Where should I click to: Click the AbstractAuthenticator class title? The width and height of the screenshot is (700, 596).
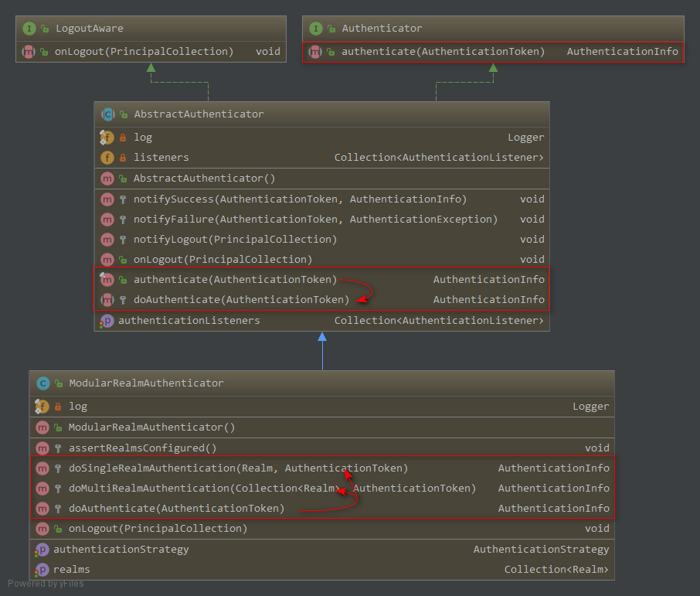[x=199, y=114]
